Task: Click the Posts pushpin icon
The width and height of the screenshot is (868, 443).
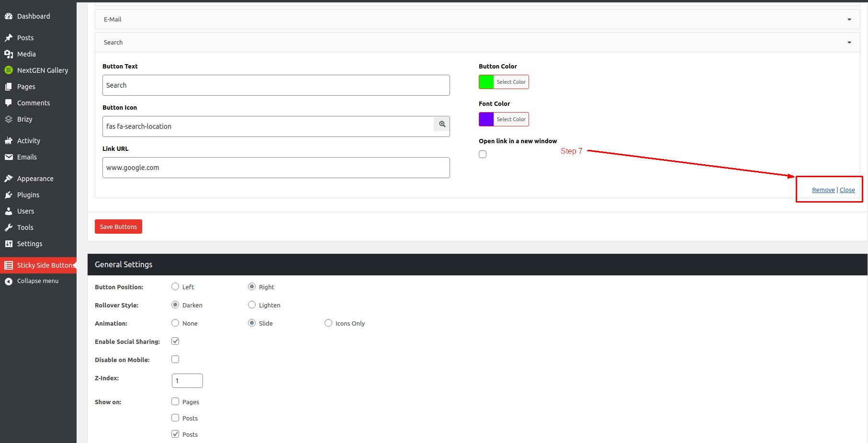Action: (9, 38)
